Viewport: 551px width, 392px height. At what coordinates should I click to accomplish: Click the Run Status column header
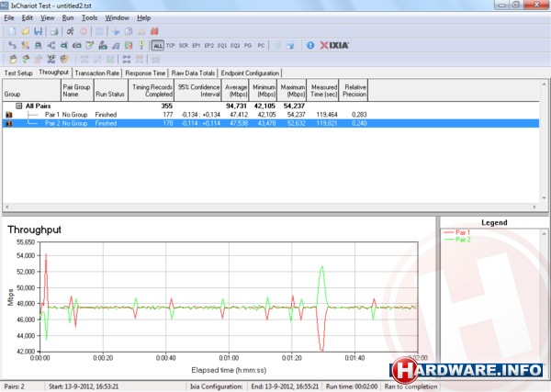(x=111, y=91)
